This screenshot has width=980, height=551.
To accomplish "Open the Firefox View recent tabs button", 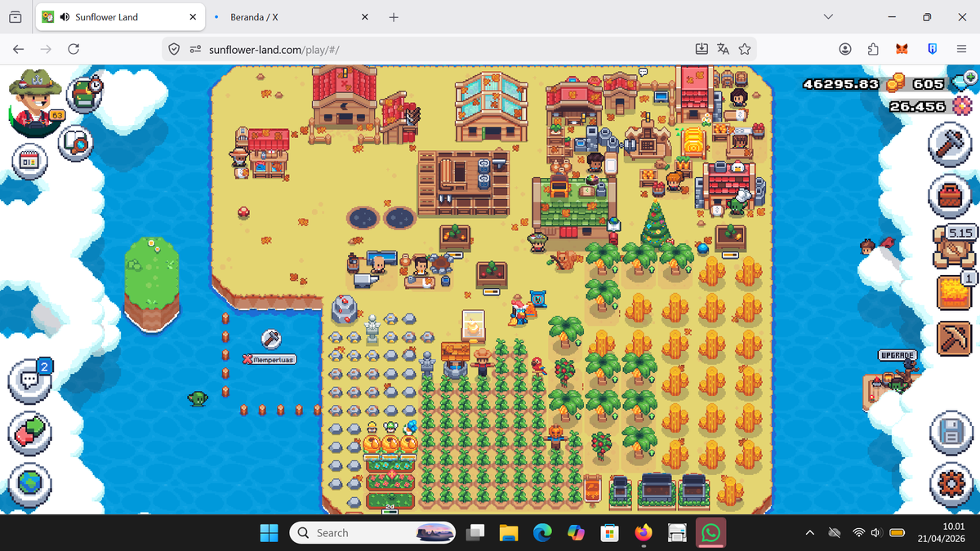I will pyautogui.click(x=16, y=16).
